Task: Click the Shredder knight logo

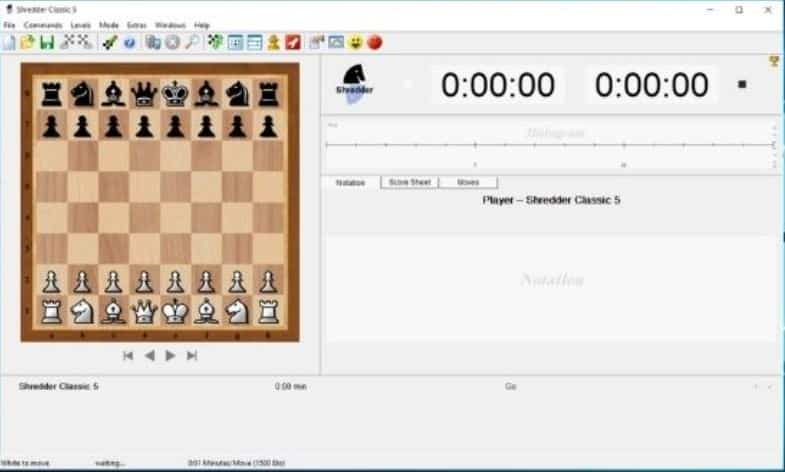Action: pyautogui.click(x=354, y=84)
